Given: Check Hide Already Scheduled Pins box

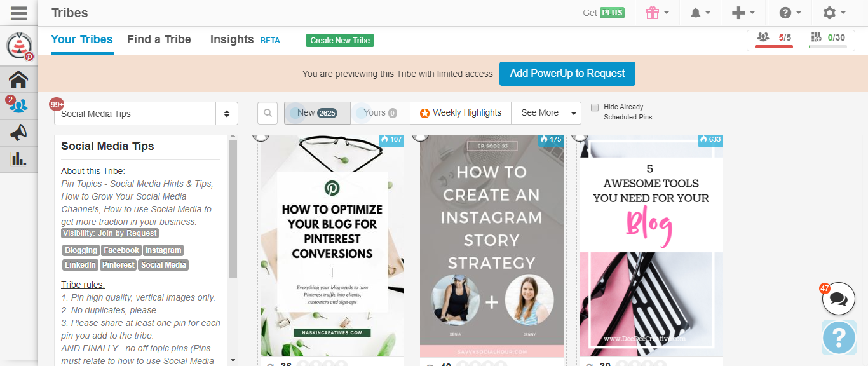Looking at the screenshot, I should (595, 107).
